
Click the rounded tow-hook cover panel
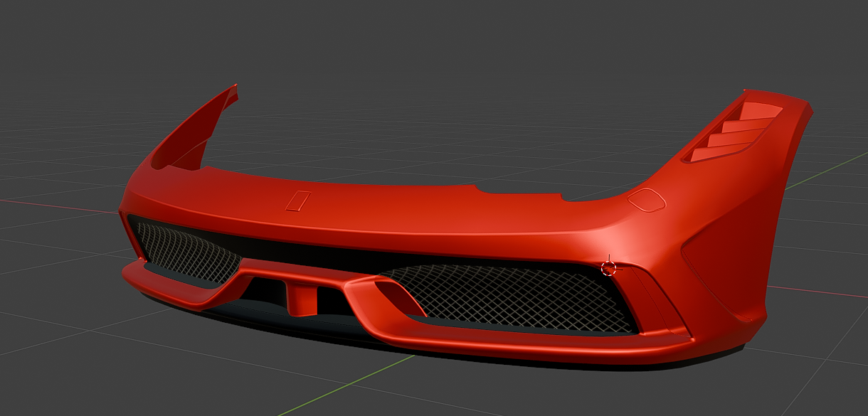click(647, 200)
